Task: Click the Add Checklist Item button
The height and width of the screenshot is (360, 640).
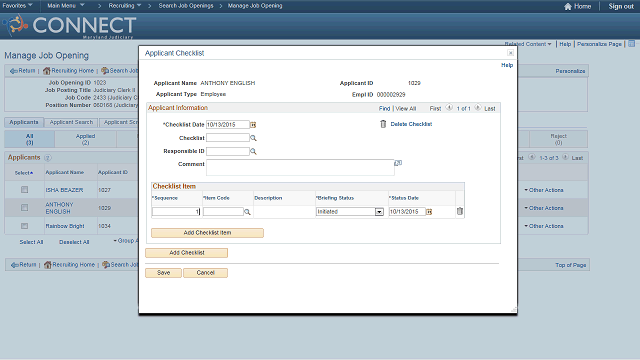Action: tap(207, 233)
